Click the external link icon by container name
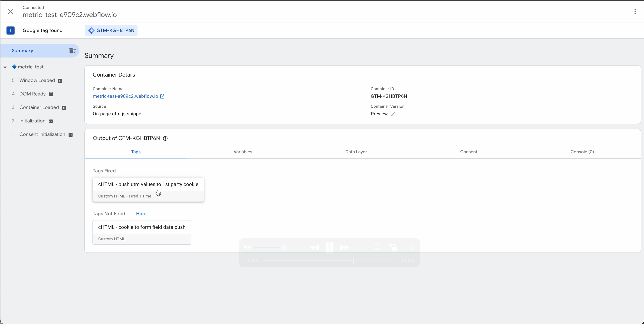 (162, 96)
